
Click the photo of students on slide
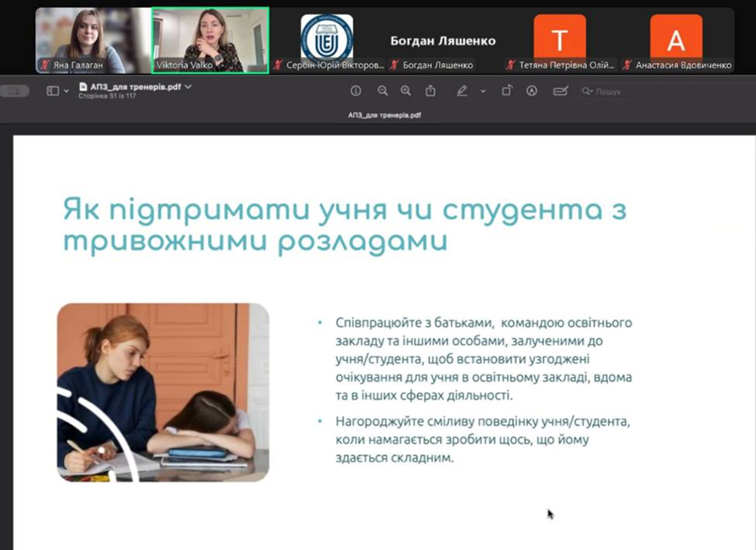[x=163, y=392]
